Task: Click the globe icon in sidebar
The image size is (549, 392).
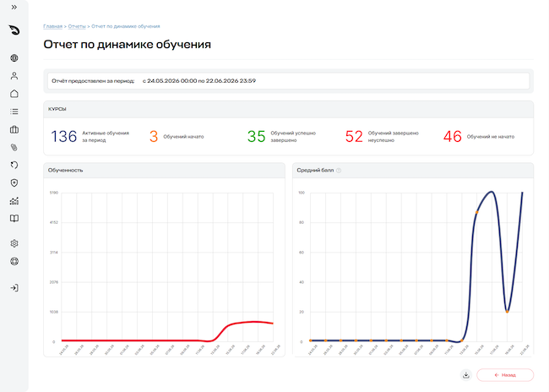Action: coord(14,58)
